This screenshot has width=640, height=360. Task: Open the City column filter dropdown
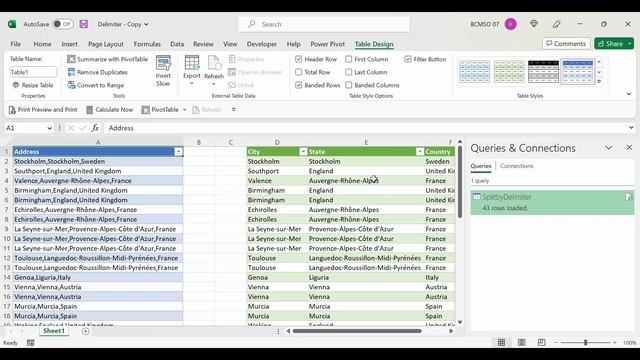pos(303,152)
